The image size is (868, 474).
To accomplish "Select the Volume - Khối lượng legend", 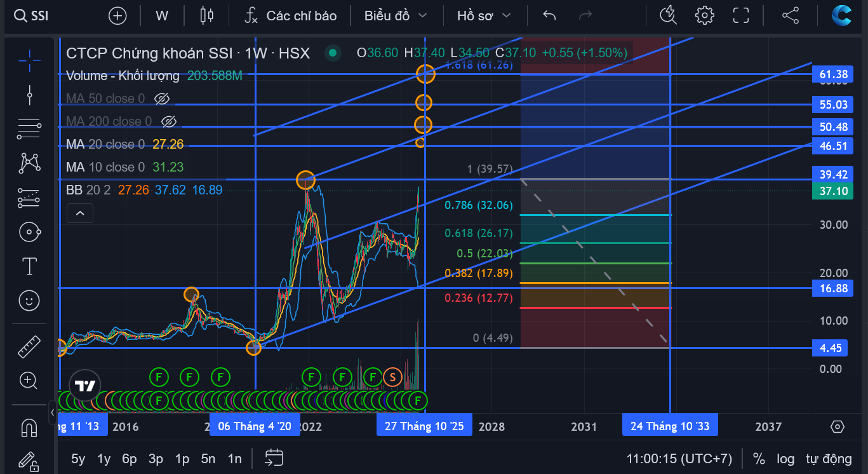I will pyautogui.click(x=123, y=76).
